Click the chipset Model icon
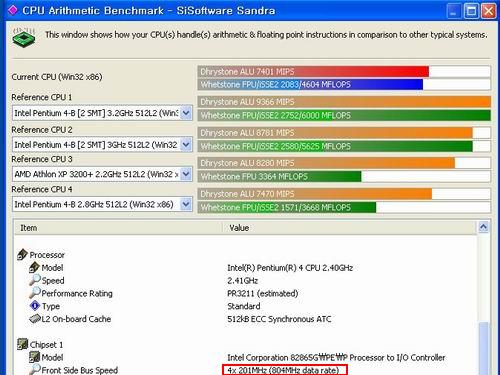The width and height of the screenshot is (500, 375). pyautogui.click(x=34, y=357)
